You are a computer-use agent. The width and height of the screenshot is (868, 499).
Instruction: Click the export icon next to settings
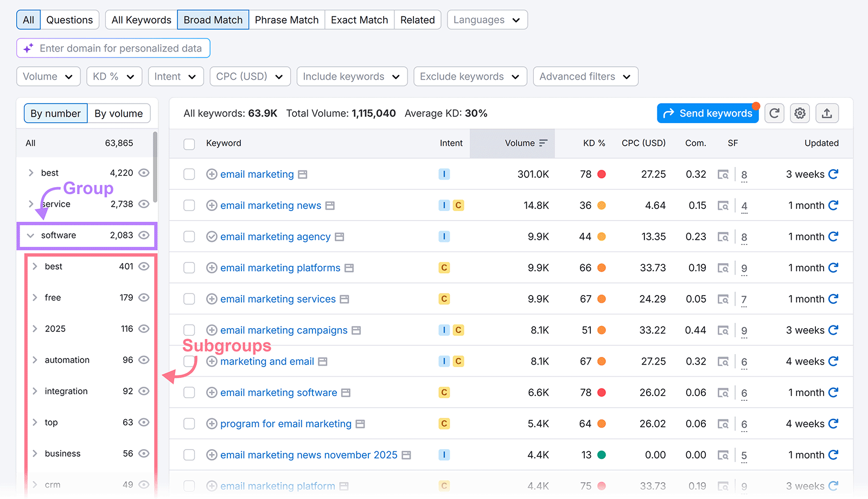tap(827, 113)
